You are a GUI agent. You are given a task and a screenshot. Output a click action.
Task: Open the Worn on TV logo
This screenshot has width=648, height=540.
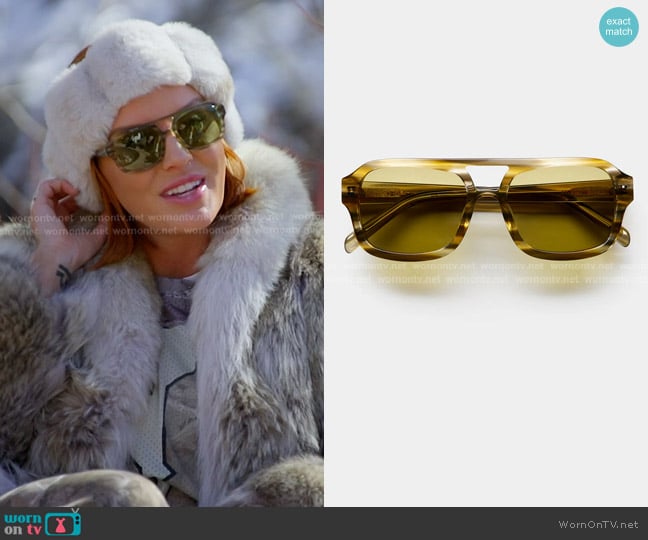42,523
